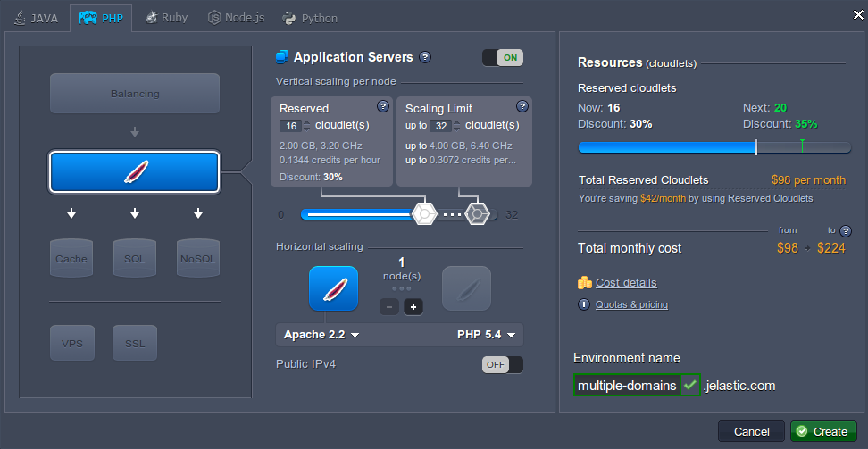
Task: Adjust the Reserved cloudlets stepper arrows
Action: click(x=306, y=126)
